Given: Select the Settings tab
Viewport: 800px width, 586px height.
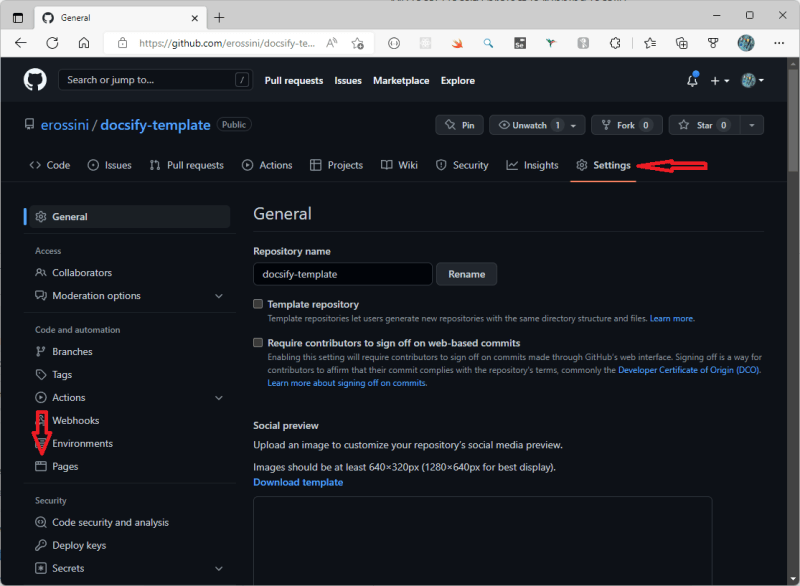Looking at the screenshot, I should pos(603,165).
